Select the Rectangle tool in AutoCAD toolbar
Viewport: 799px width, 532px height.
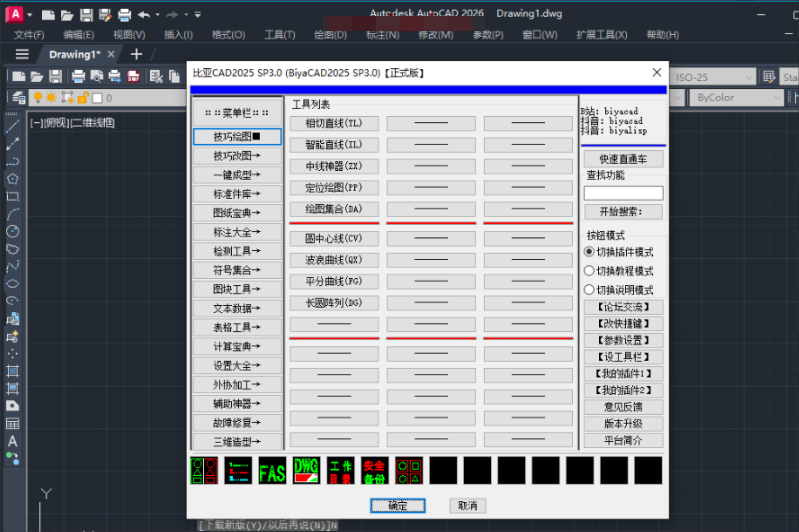(13, 196)
